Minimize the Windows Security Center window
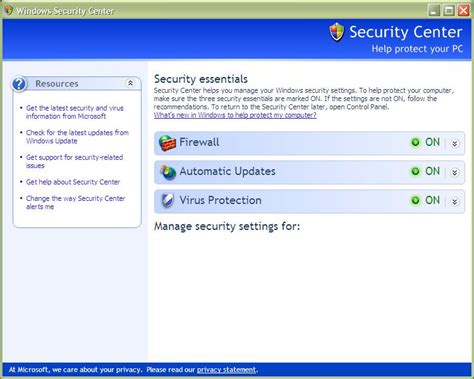Screen dimensions: 474x379 coord(434,11)
